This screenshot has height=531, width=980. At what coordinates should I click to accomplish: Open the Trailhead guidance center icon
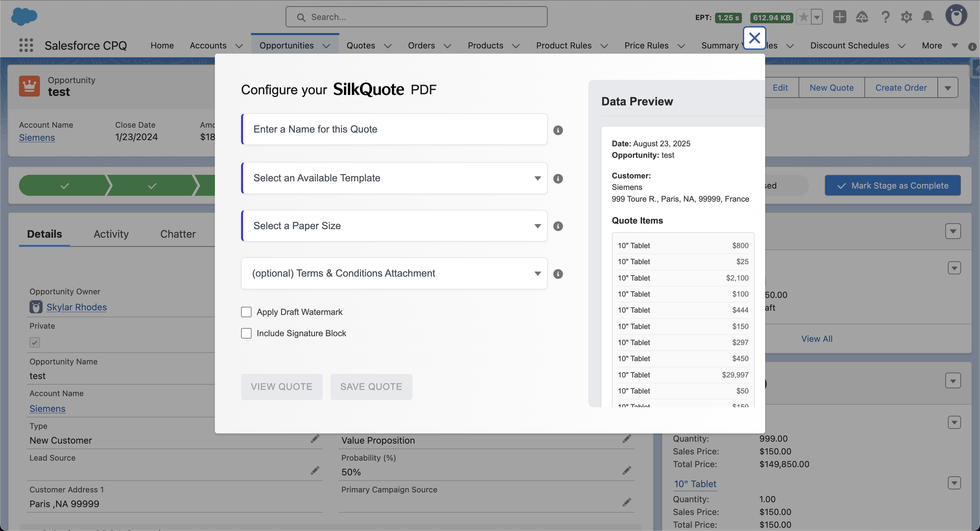pyautogui.click(x=862, y=17)
